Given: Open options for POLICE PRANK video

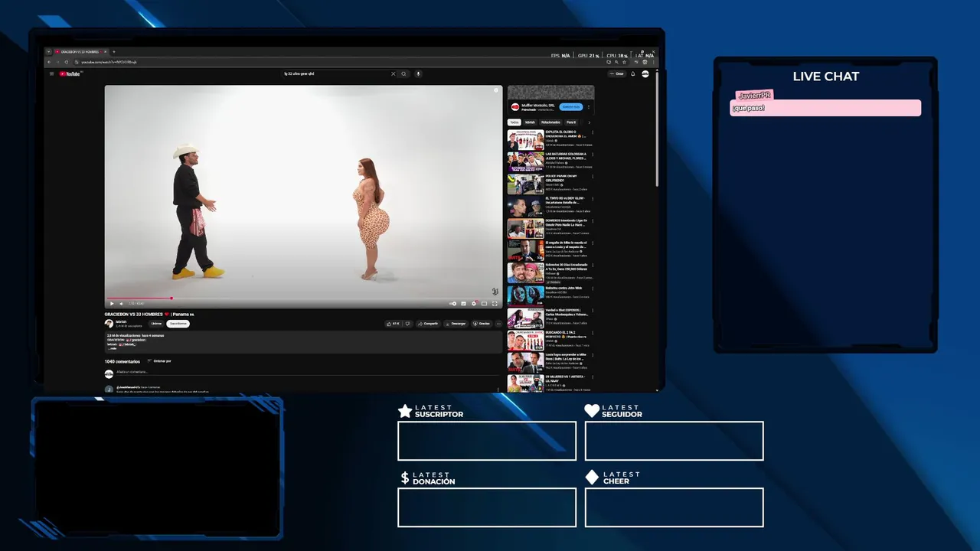Looking at the screenshot, I should point(592,177).
